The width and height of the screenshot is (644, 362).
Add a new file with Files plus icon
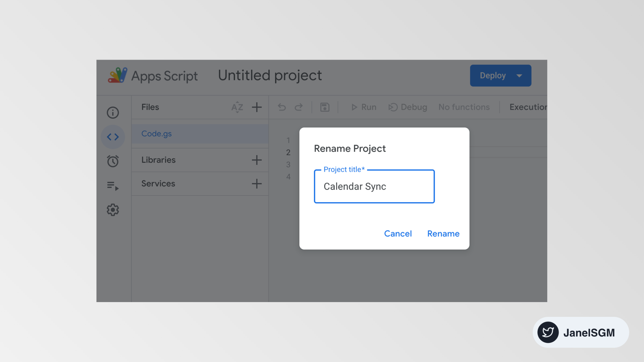[x=257, y=107]
